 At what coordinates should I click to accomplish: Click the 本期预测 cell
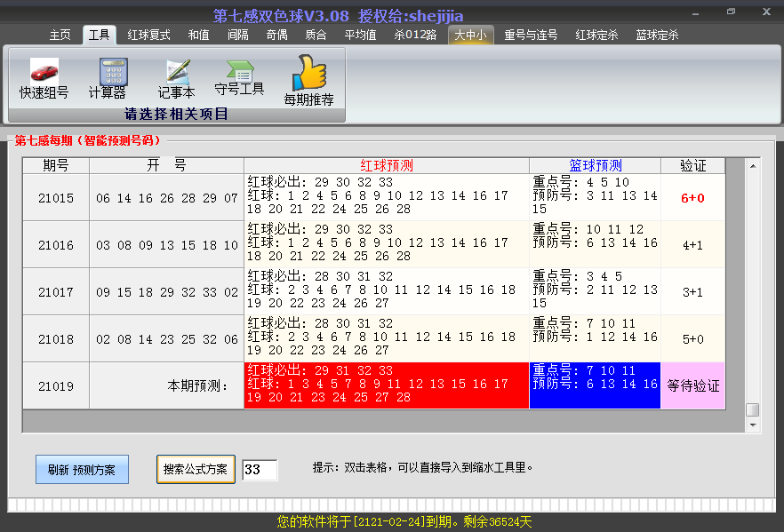166,385
